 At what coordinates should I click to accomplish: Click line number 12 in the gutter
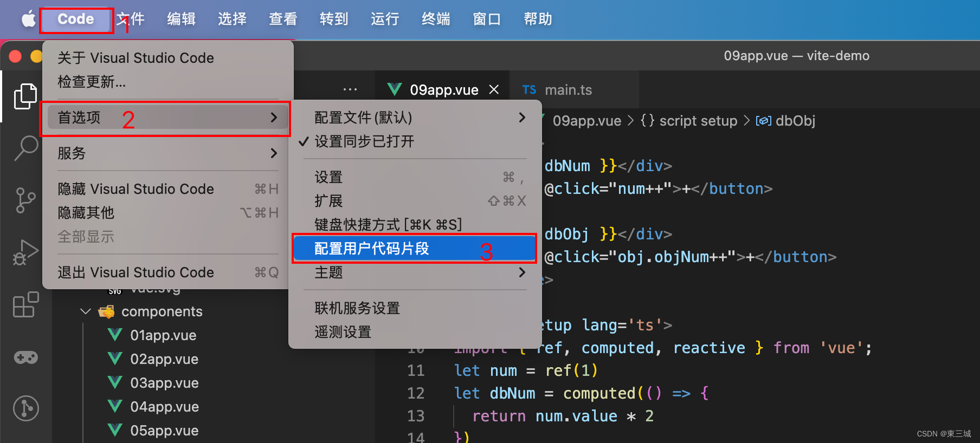(416, 393)
